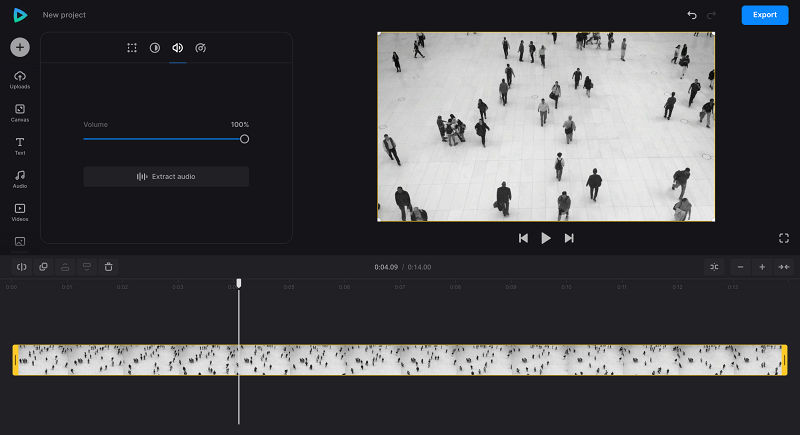This screenshot has width=800, height=435.
Task: Select the Audio volume tab icon
Action: pos(178,48)
